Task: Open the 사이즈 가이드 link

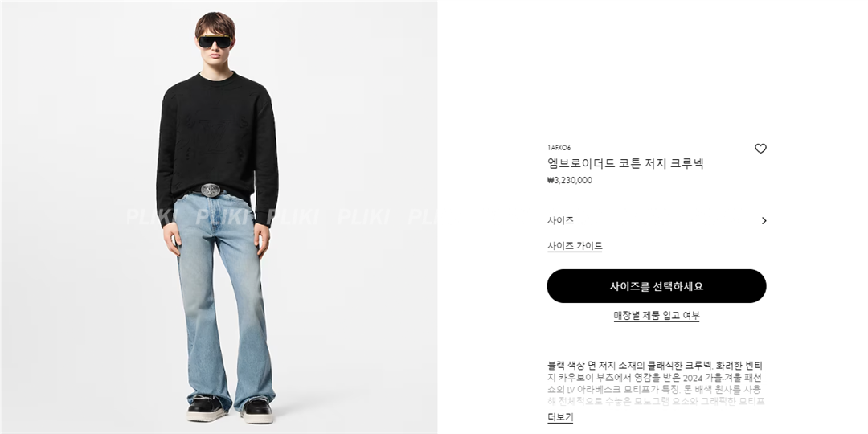Action: 575,246
